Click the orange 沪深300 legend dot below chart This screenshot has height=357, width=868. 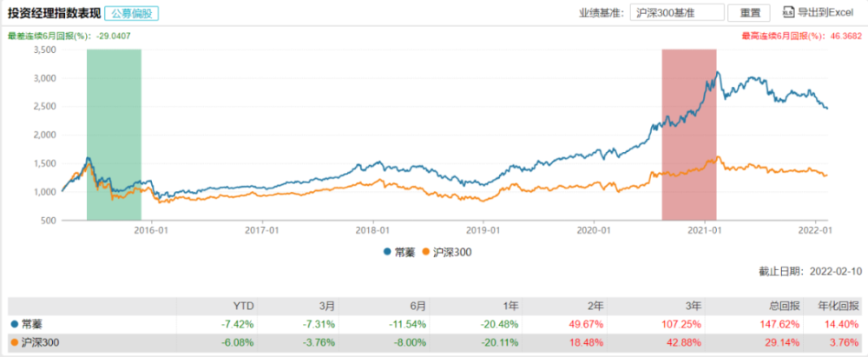425,252
